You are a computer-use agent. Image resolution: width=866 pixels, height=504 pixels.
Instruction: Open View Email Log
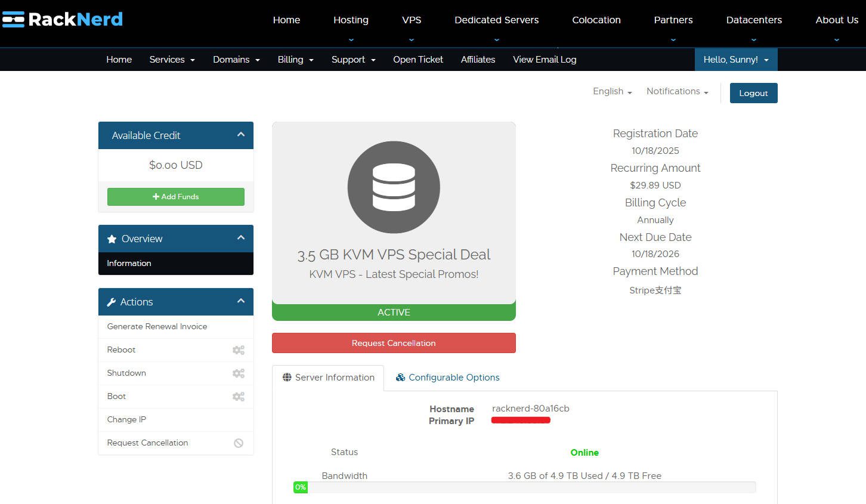coord(545,60)
